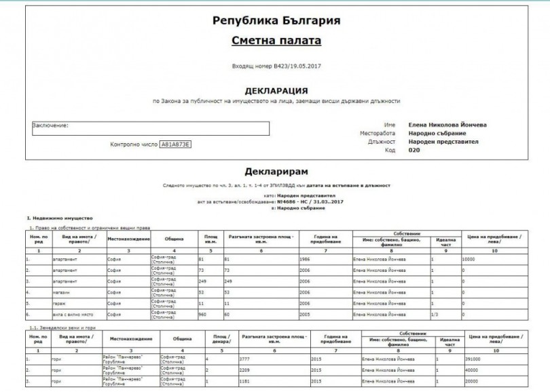Click the 'магазин' property type cell

coord(79,292)
